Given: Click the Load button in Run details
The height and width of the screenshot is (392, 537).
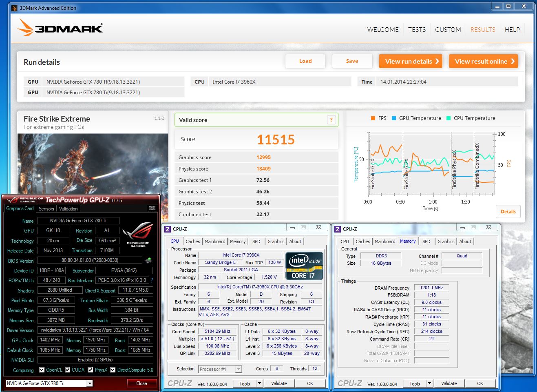Looking at the screenshot, I should click(305, 61).
